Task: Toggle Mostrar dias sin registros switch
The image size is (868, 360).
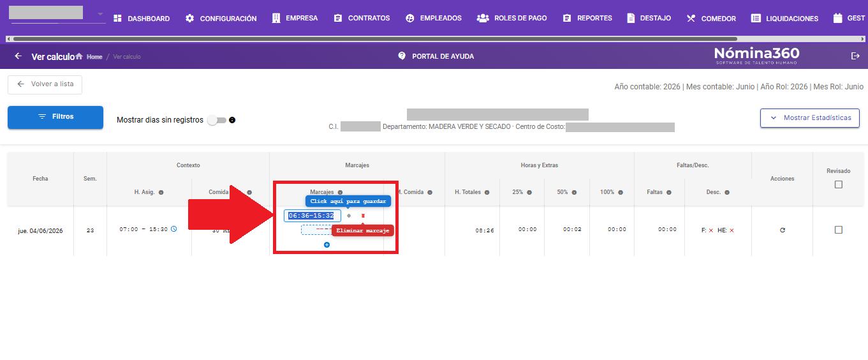Action: (217, 120)
